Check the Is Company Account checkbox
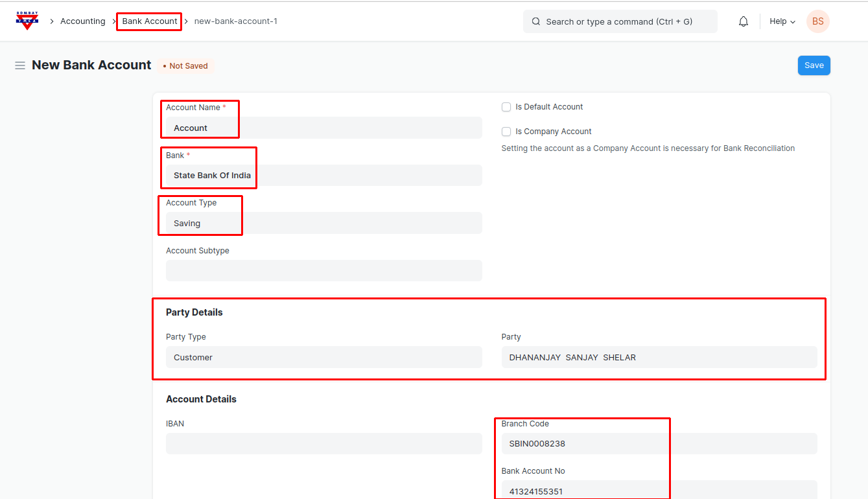Image resolution: width=868 pixels, height=499 pixels. [x=506, y=132]
